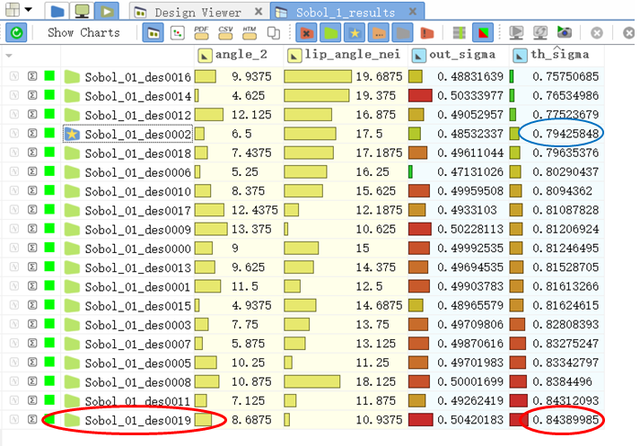Sort by the th_sigma column header
This screenshot has height=446, width=640.
[x=555, y=55]
